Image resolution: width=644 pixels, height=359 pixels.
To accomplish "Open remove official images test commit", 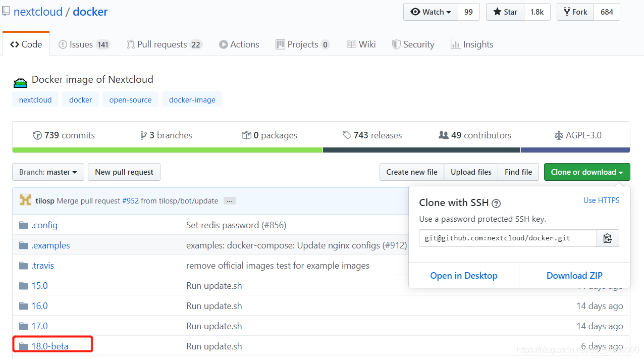I will [x=278, y=266].
